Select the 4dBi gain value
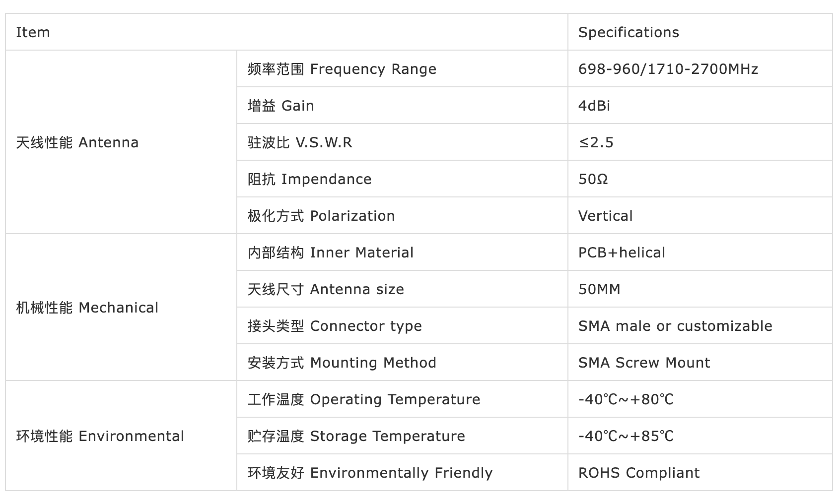 [594, 106]
